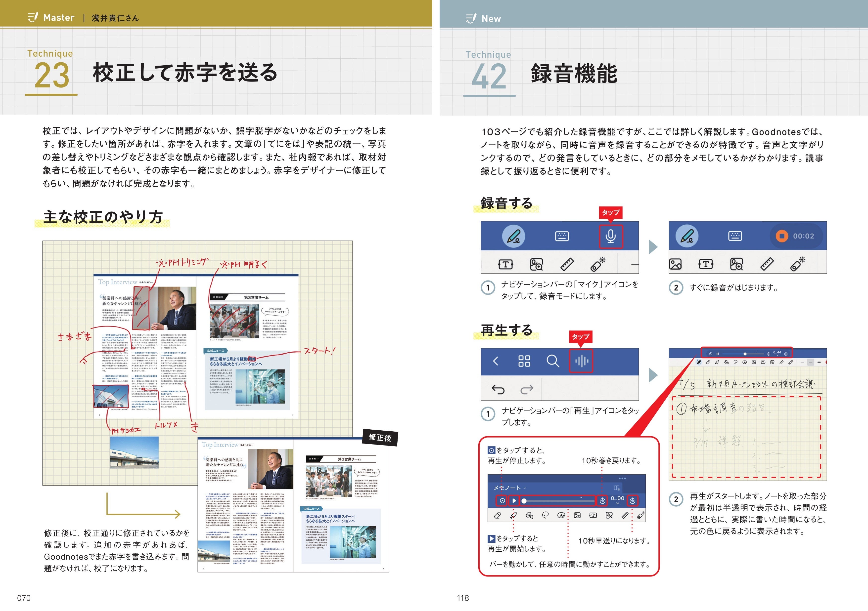Open the four-square thumbnail grid view icon
Image resolution: width=868 pixels, height=611 pixels.
pyautogui.click(x=524, y=361)
